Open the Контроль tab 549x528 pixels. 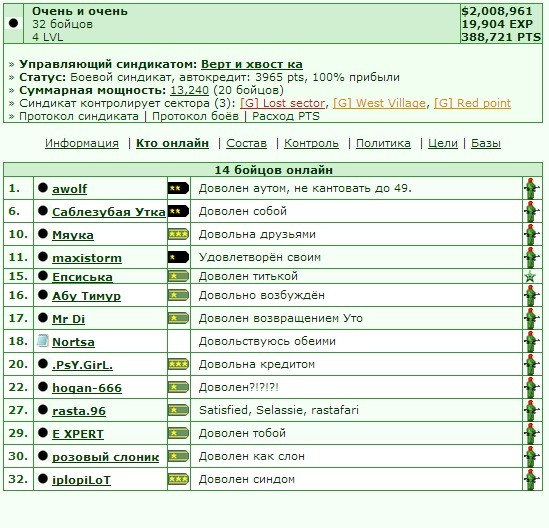(x=311, y=143)
